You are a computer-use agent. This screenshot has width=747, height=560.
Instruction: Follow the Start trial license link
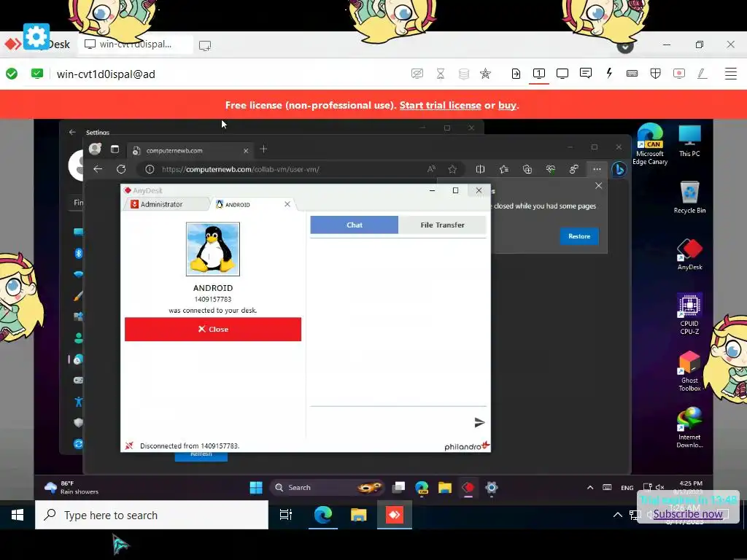440,105
